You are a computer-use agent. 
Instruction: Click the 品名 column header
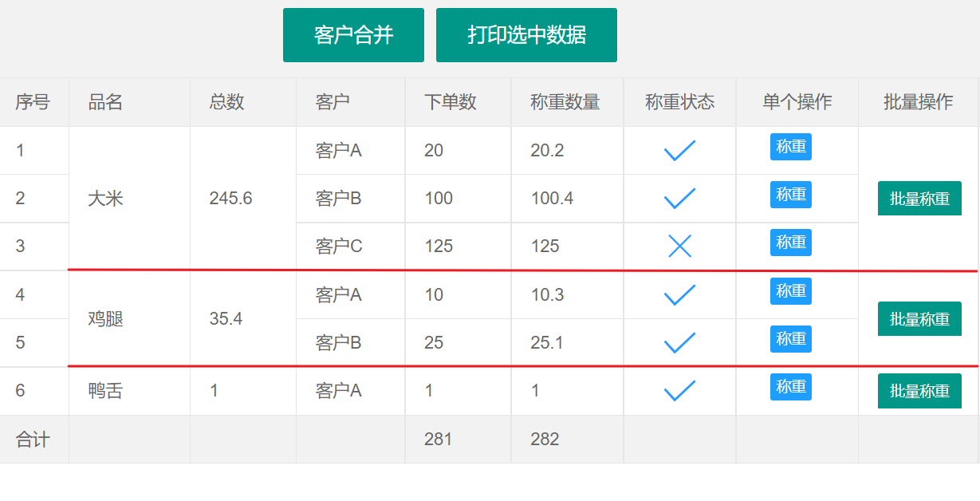tap(105, 102)
